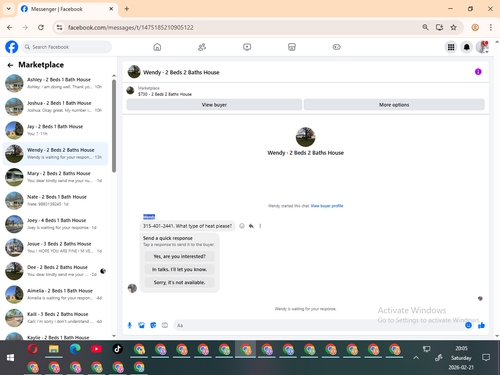Open Jay - 2 Beds 1 Bath House chat
500x375 pixels.
tap(55, 130)
